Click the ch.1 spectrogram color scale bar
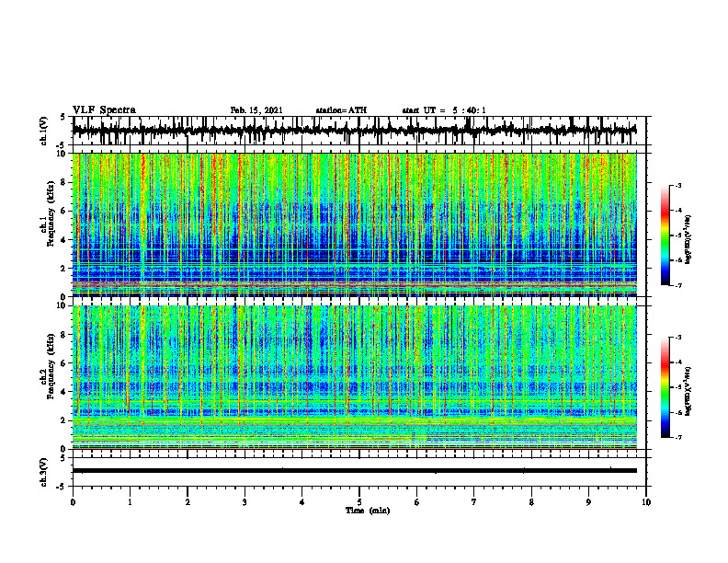 coord(665,236)
